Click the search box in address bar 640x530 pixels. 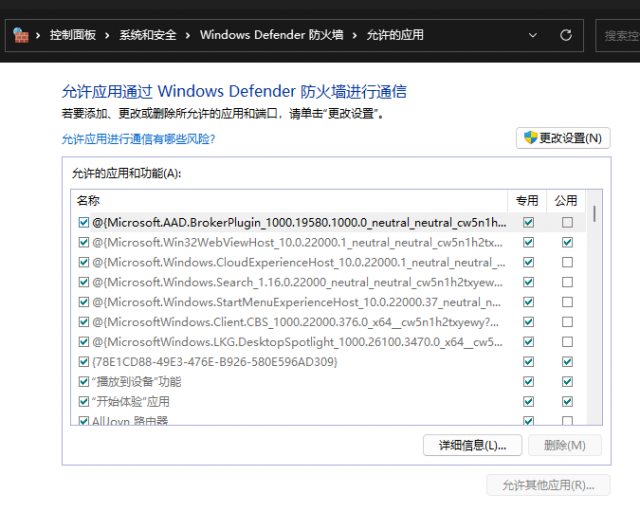coord(620,35)
